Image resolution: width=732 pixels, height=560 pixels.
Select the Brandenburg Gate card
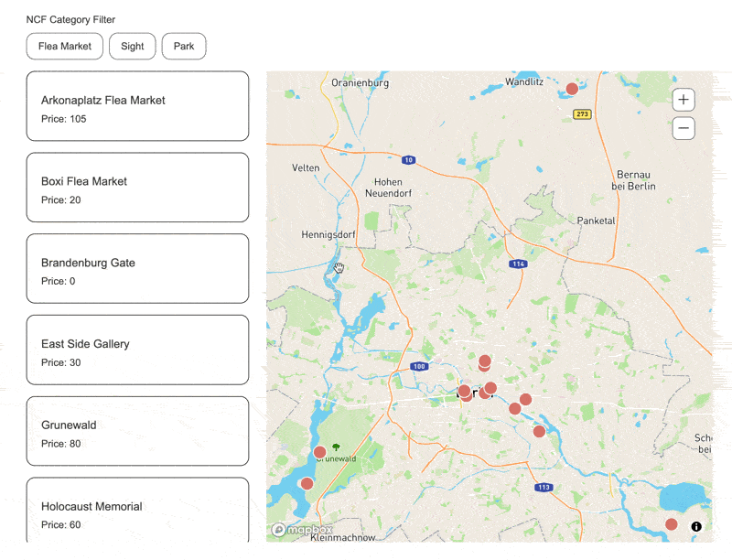click(138, 268)
